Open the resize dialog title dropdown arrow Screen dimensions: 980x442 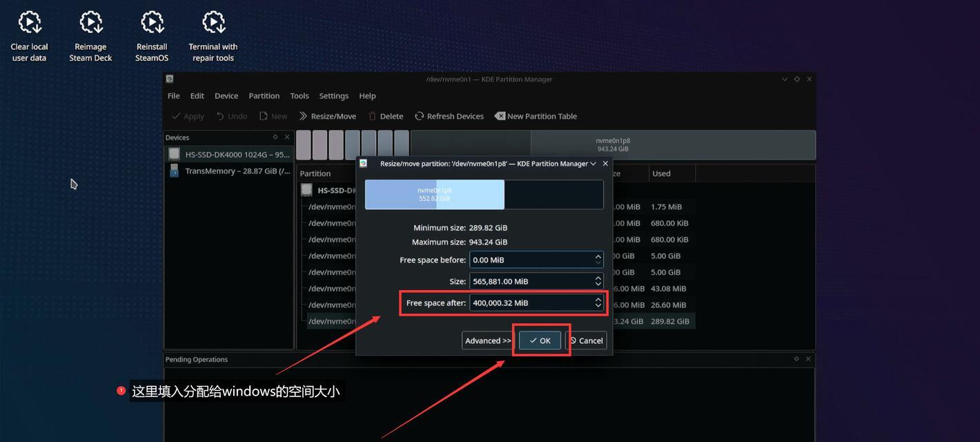point(593,164)
